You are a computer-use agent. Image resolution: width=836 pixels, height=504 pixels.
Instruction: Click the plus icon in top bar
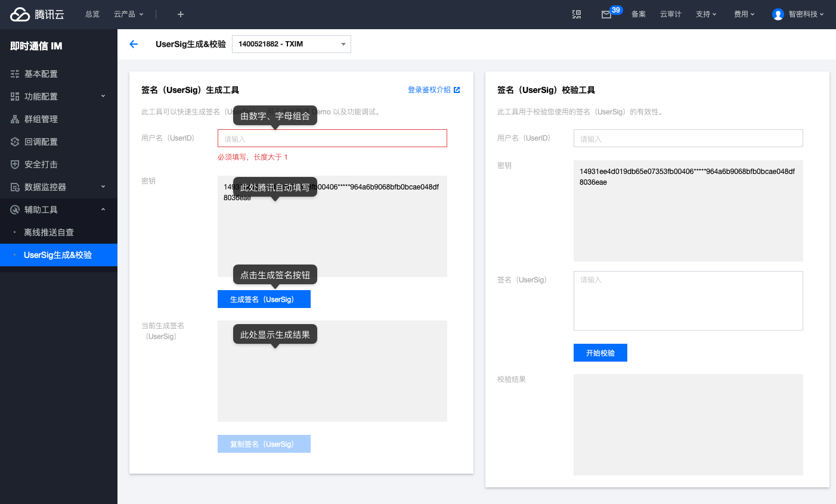coord(181,14)
